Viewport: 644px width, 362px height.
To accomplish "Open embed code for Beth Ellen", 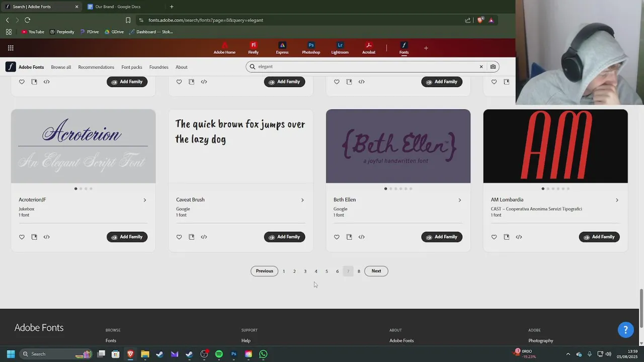I will (361, 237).
